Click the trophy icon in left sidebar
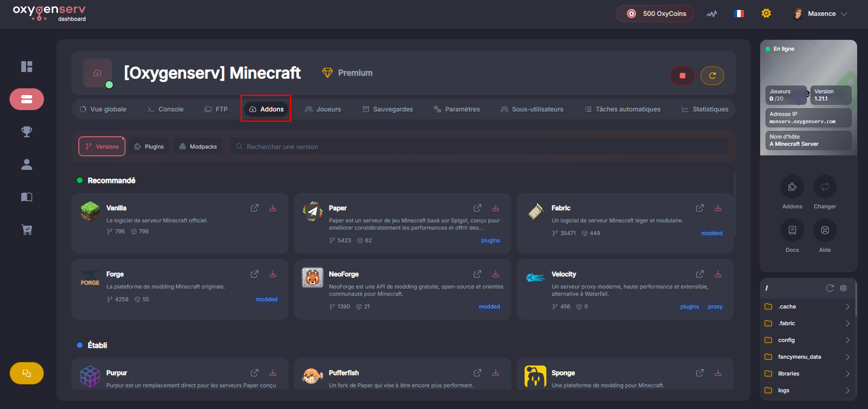Screen dimensions: 868x409 pos(27,132)
